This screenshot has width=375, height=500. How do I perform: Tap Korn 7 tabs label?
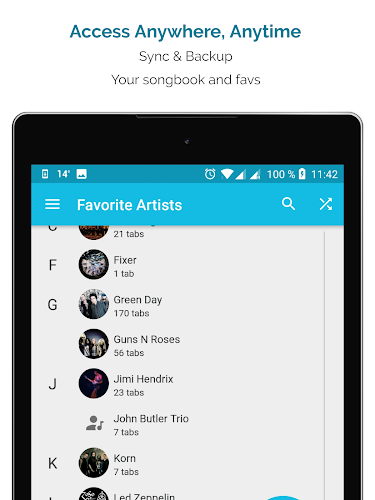pos(126,472)
